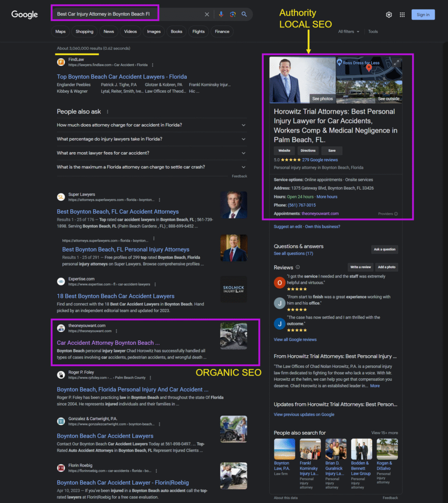Open 'Top Boynton Beach Car Accident Lawyers' link
The width and height of the screenshot is (448, 503).
pos(121,77)
